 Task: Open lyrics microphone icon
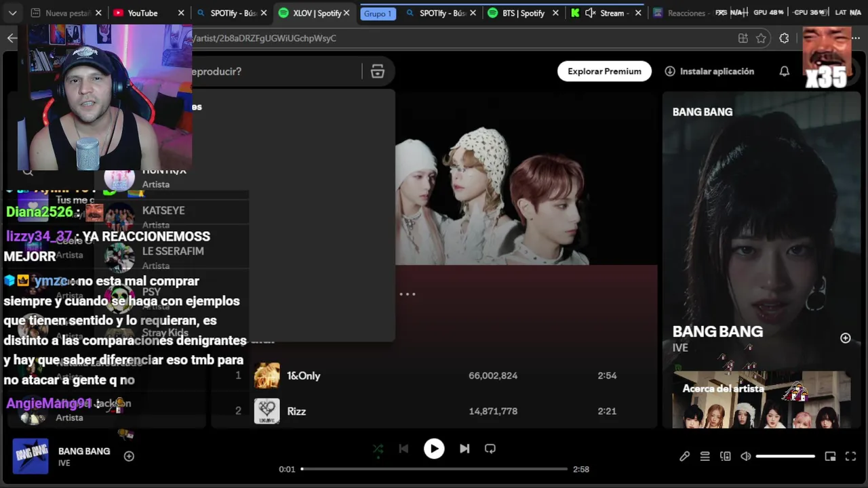685,457
